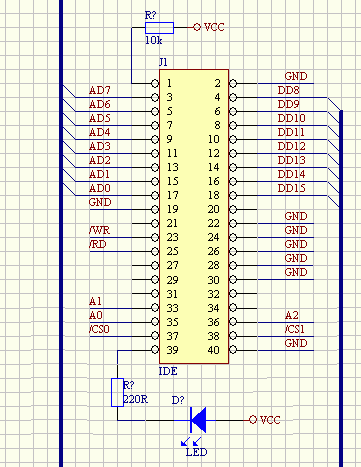The height and width of the screenshot is (467, 361).
Task: Select the /WR net label
Action: coord(100,230)
